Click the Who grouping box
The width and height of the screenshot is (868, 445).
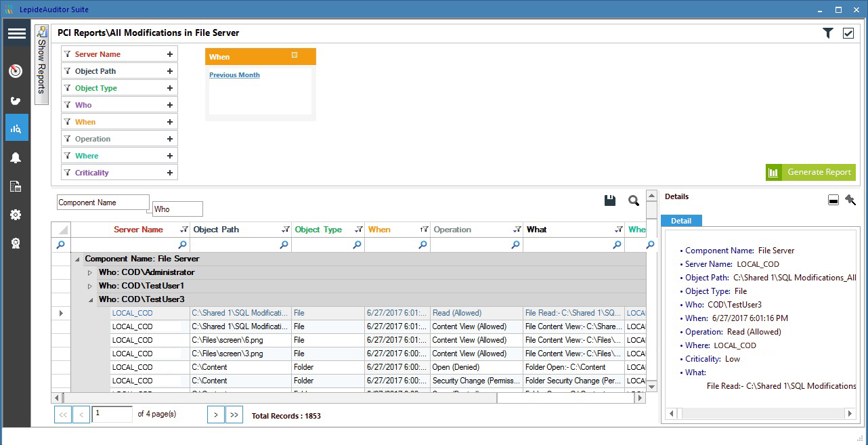click(177, 209)
